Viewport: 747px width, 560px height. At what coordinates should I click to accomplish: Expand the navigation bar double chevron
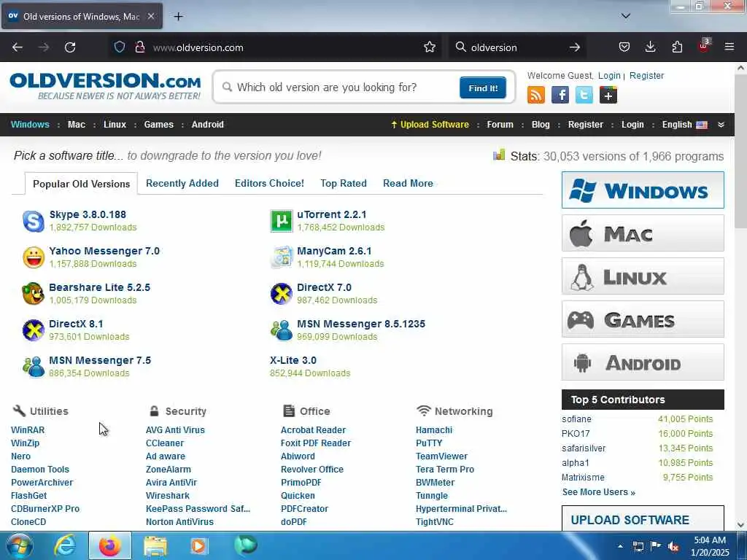tap(721, 125)
